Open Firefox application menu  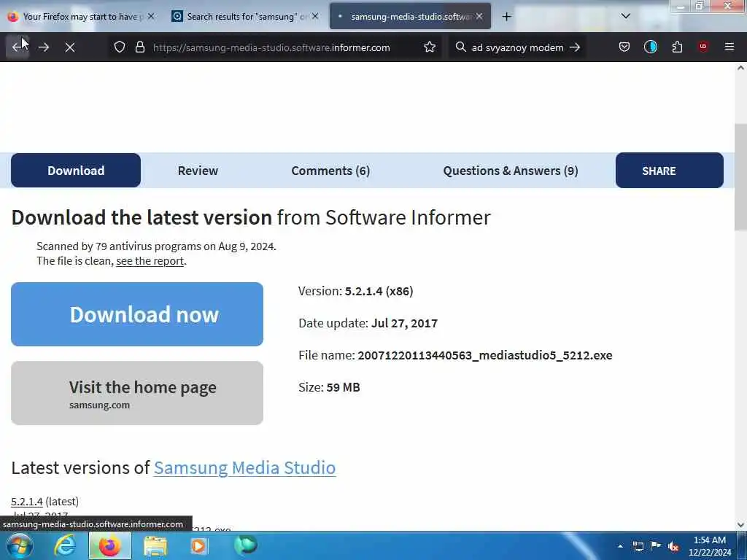pos(729,47)
